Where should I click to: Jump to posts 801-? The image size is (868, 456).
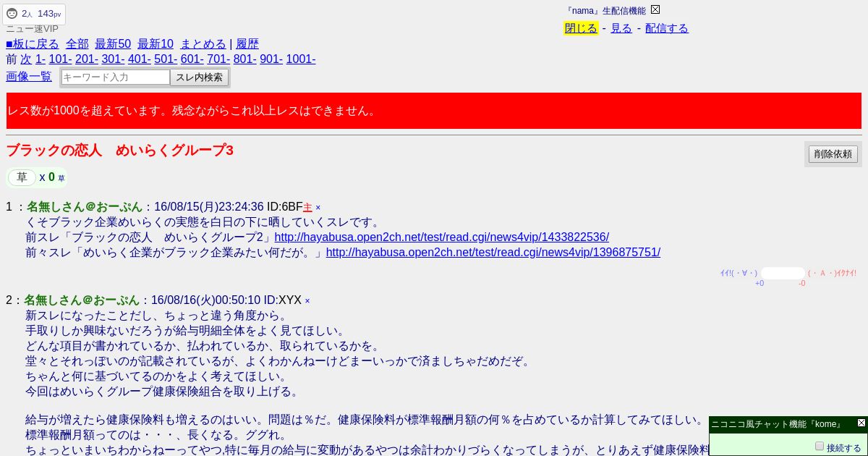click(x=245, y=59)
